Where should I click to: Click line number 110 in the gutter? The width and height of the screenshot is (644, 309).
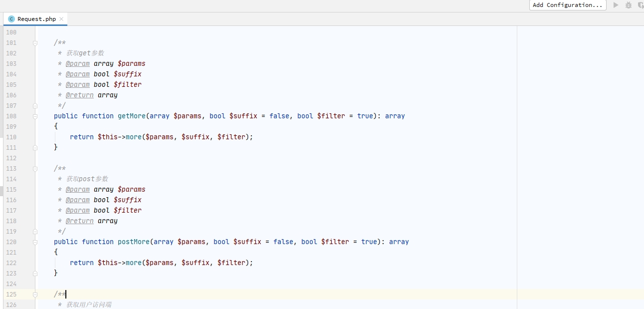11,137
